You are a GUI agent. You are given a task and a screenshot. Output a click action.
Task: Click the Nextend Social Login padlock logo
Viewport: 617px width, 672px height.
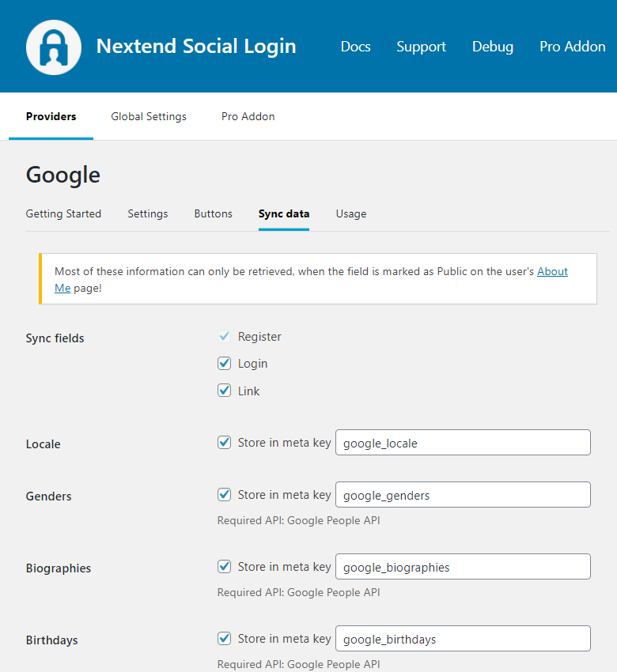point(54,47)
